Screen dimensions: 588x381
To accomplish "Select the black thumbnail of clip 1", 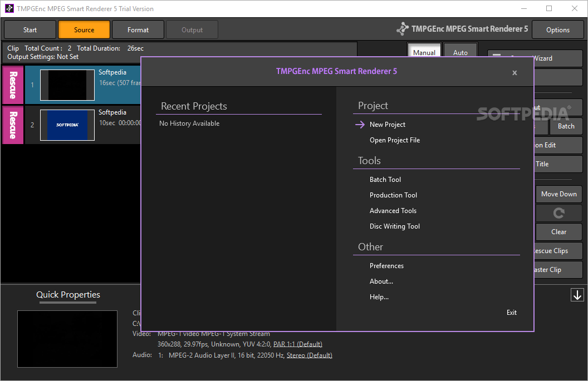I will coord(67,85).
